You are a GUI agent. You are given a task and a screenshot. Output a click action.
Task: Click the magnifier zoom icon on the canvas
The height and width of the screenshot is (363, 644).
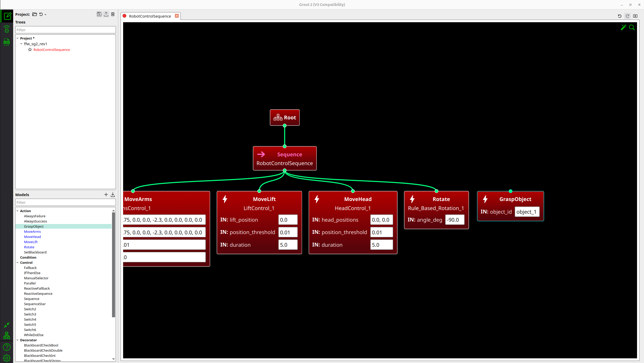click(x=632, y=27)
